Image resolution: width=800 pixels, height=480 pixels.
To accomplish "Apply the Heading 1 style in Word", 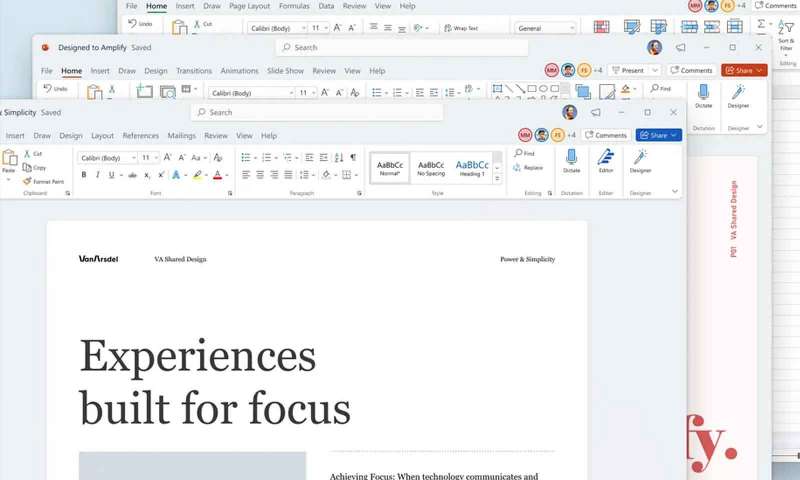I will point(472,168).
